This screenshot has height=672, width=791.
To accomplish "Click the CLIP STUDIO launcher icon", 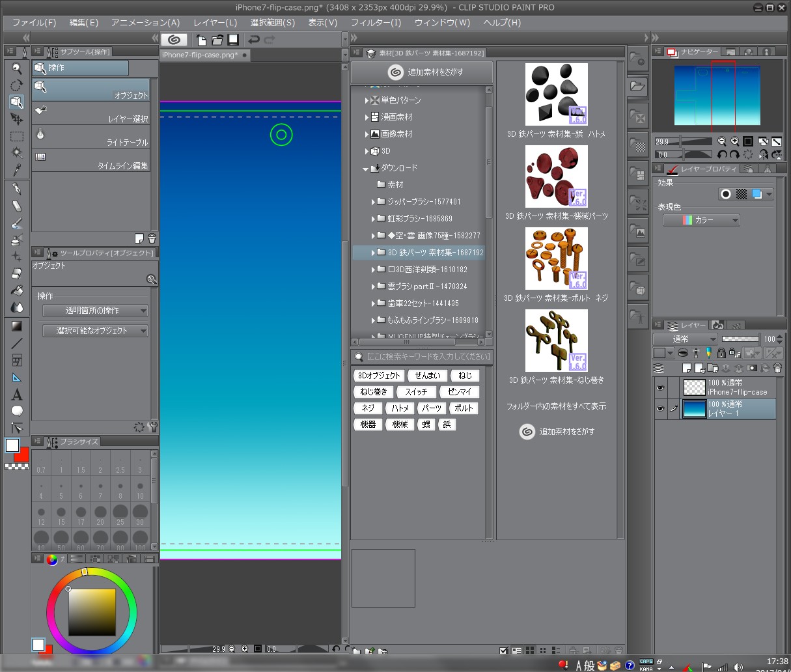I will [174, 40].
